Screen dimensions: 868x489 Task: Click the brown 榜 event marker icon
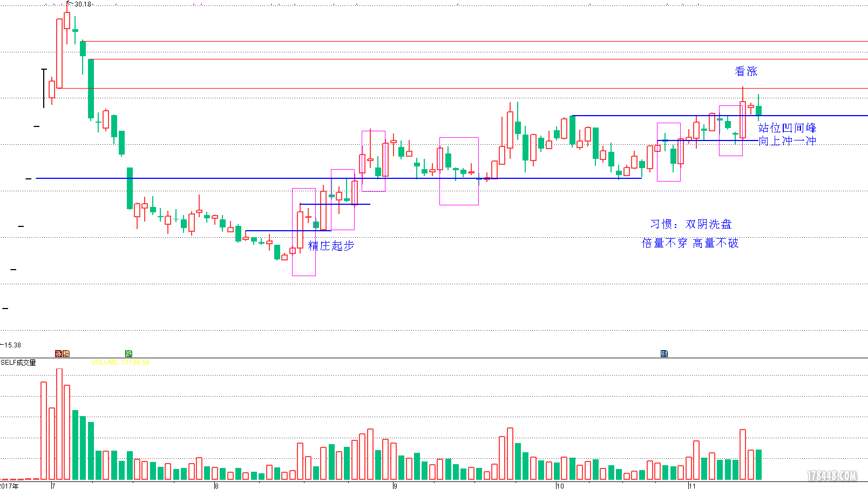pos(66,353)
